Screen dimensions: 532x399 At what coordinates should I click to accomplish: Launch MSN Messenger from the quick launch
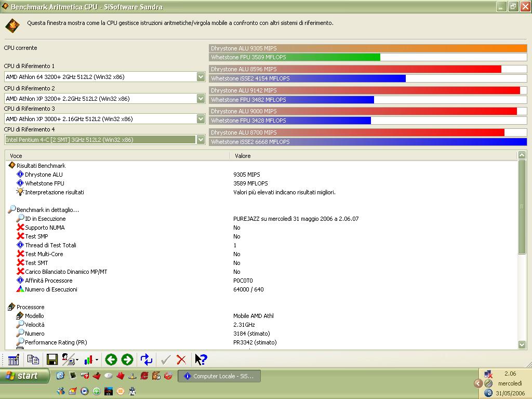pos(61,391)
